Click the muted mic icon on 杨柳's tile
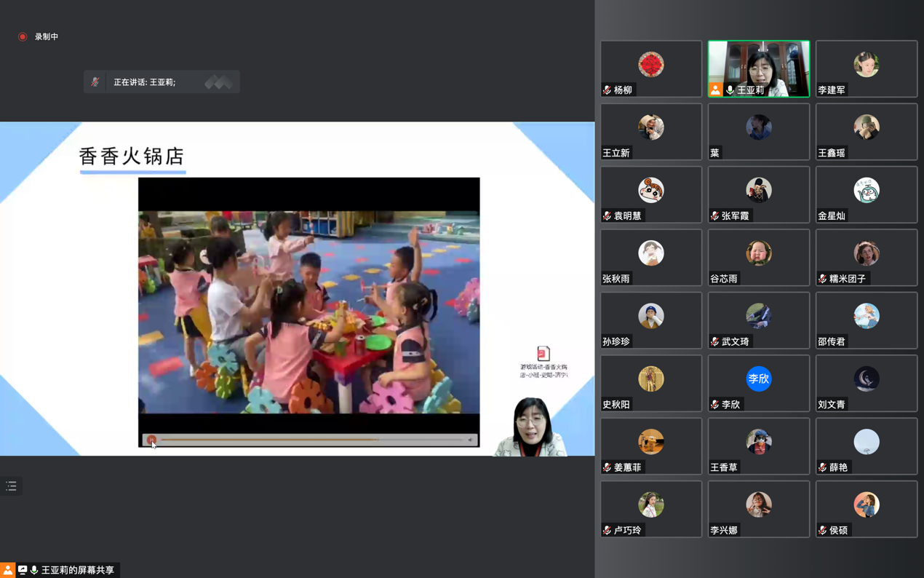The height and width of the screenshot is (578, 924). pos(607,90)
